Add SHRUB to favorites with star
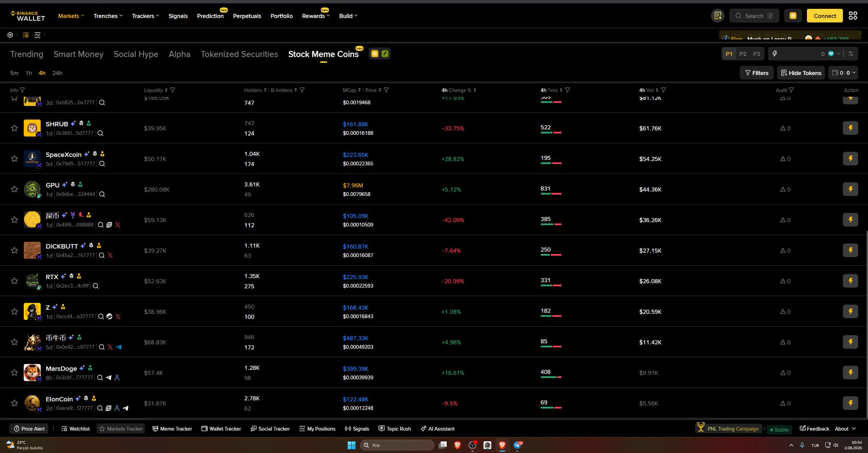Screen dimensions: 868x453 click(x=14, y=128)
